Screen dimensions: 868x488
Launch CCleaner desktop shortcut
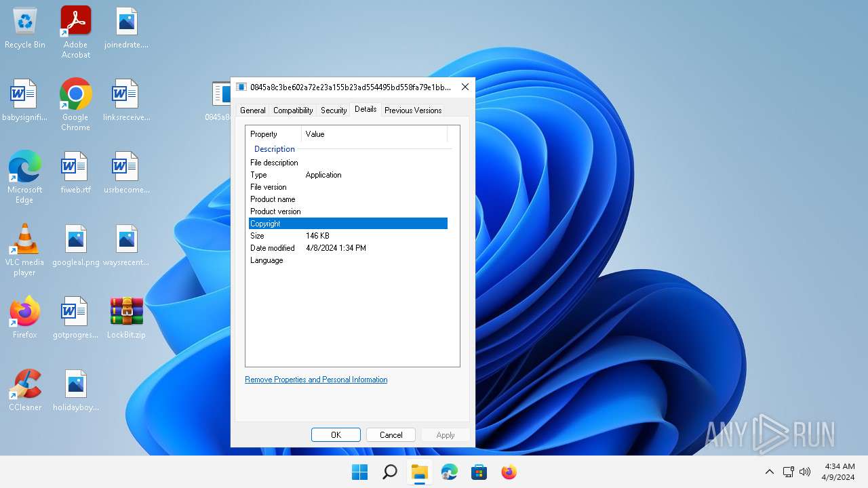[x=25, y=390]
